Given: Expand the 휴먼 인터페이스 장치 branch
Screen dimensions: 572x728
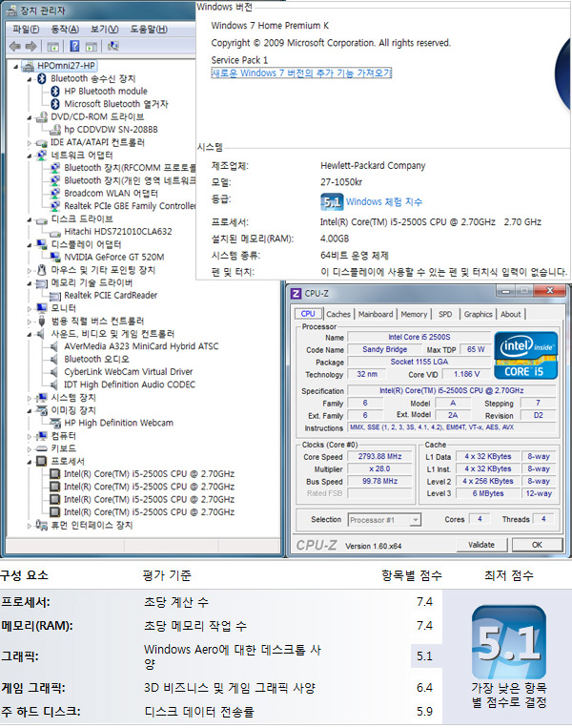Looking at the screenshot, I should point(30,526).
